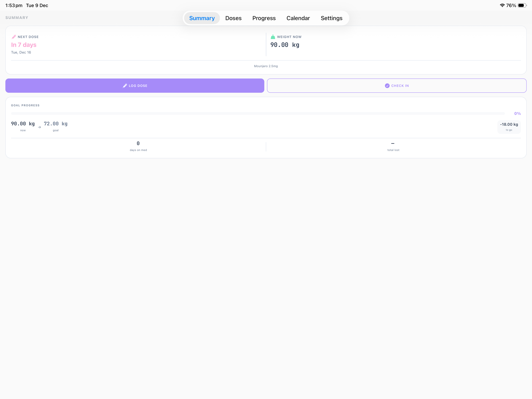Click the 'In 7 days' next dose text
The height and width of the screenshot is (399, 532).
(x=24, y=45)
